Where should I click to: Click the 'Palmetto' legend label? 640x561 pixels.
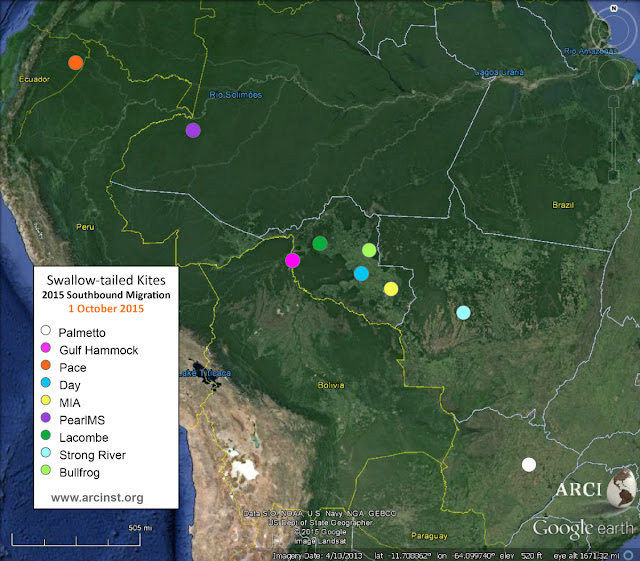click(x=82, y=333)
